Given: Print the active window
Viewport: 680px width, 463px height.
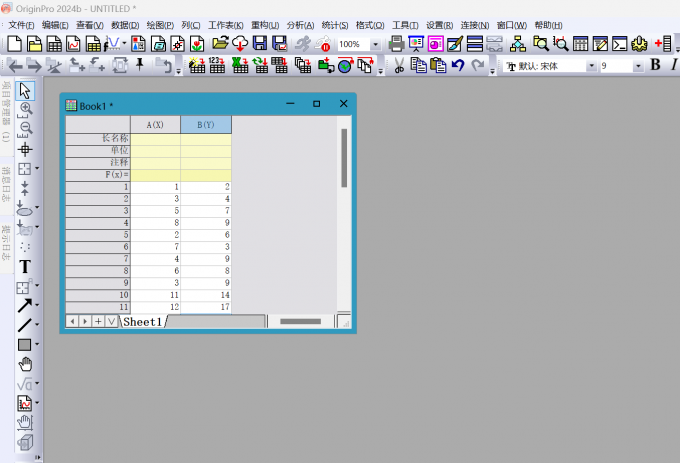Looking at the screenshot, I should [396, 44].
